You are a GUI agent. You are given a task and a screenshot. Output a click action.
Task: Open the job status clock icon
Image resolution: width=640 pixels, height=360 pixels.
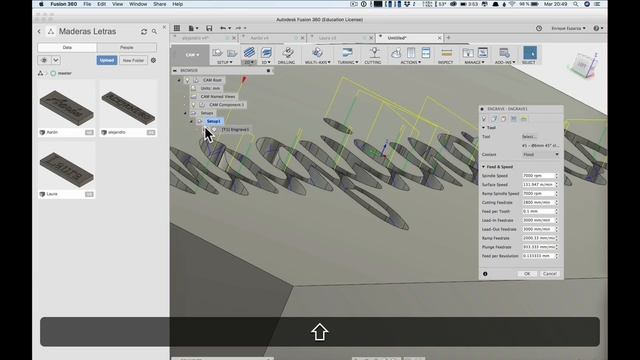coord(539,28)
